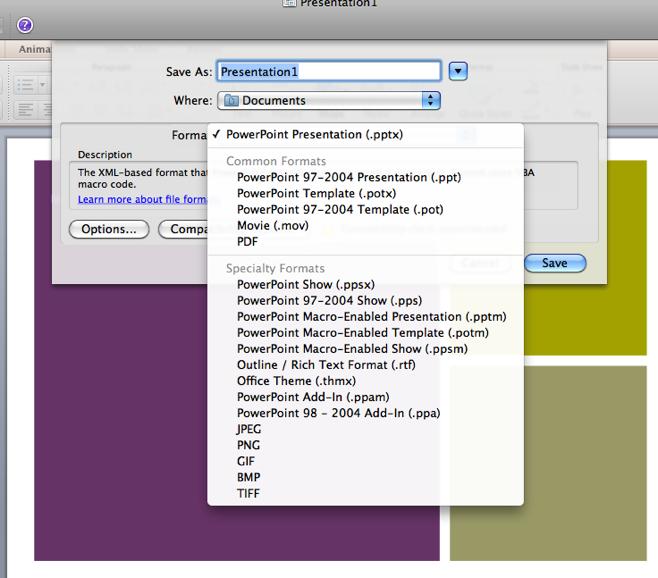Screen dimensions: 658x578
Task: Click the Save button
Action: click(555, 263)
